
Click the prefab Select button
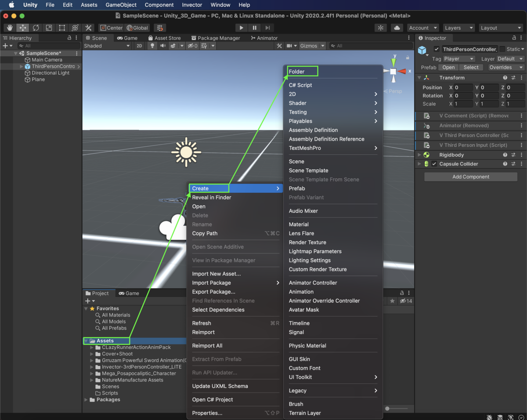coord(471,67)
